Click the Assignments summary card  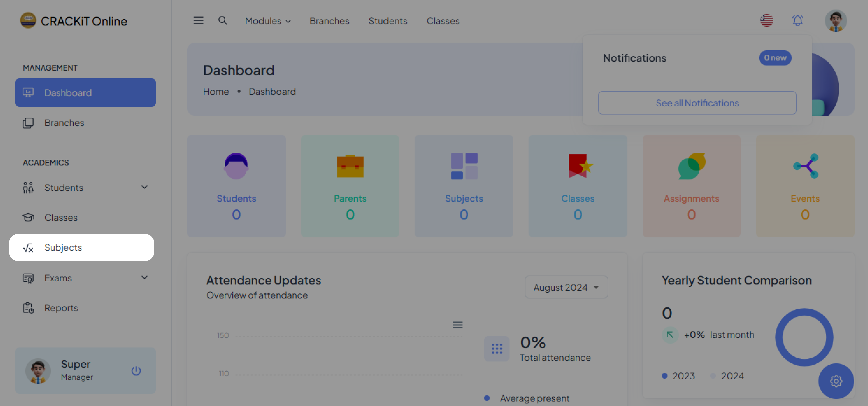click(691, 186)
